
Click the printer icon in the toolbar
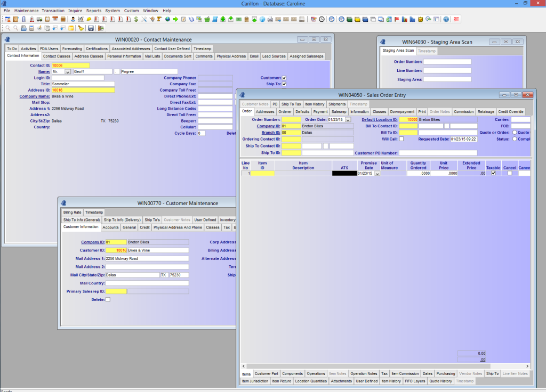(270, 20)
